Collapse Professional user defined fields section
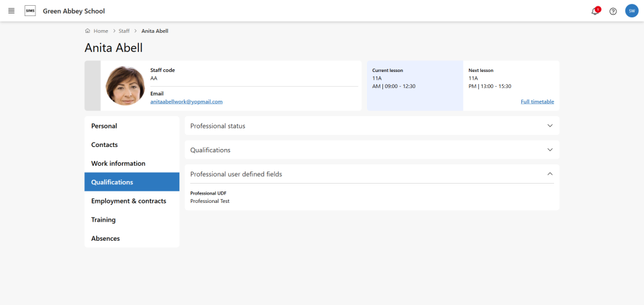Viewport: 644px width, 305px height. click(x=550, y=174)
